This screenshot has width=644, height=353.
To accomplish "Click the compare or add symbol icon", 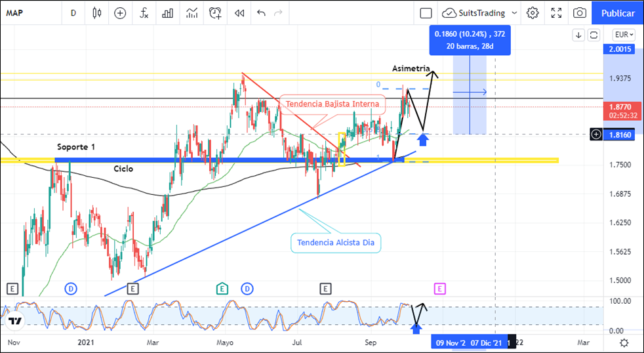I will pyautogui.click(x=120, y=12).
